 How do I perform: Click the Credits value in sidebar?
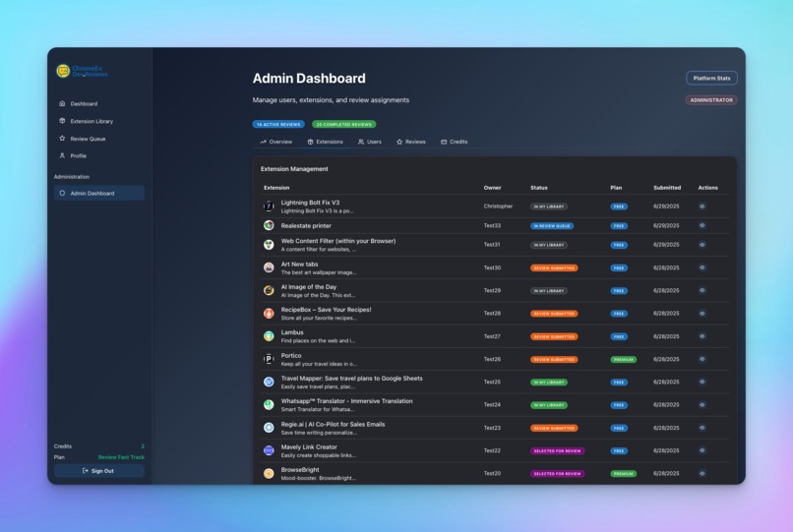coord(143,446)
